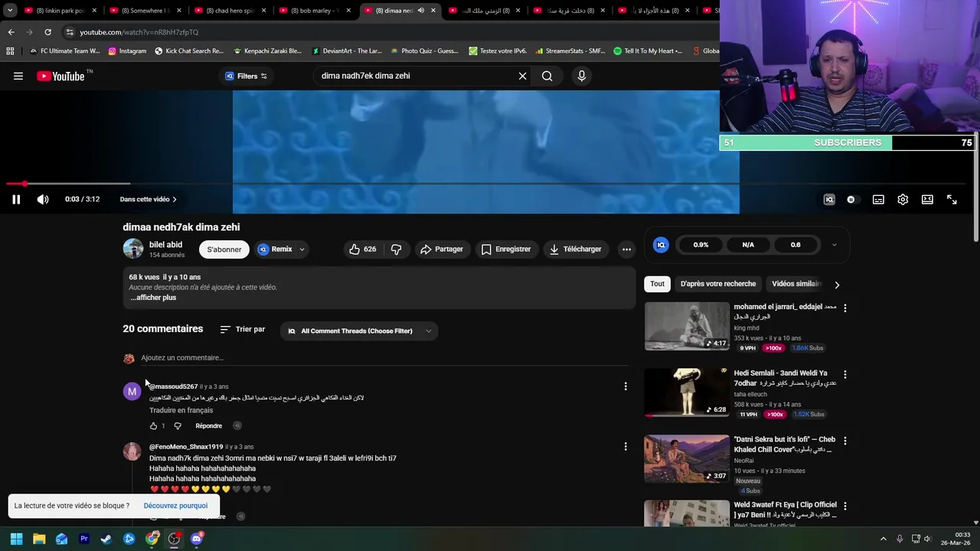Open Steam from the taskbar
Viewport: 980px width, 551px height.
(106, 539)
